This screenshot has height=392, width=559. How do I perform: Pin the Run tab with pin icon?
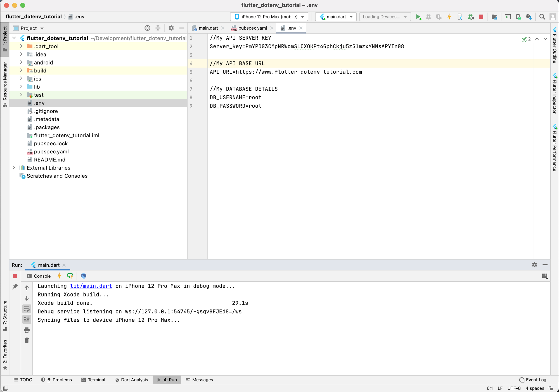point(15,286)
